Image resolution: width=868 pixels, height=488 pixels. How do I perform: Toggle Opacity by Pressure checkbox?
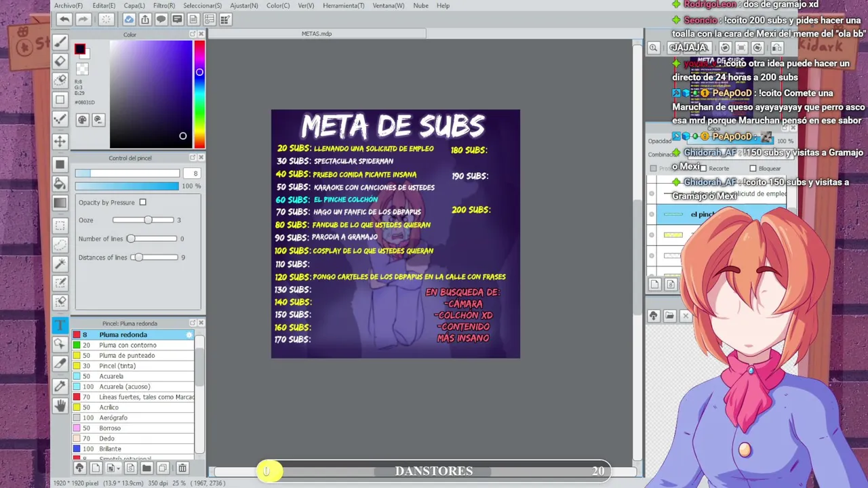pyautogui.click(x=142, y=202)
